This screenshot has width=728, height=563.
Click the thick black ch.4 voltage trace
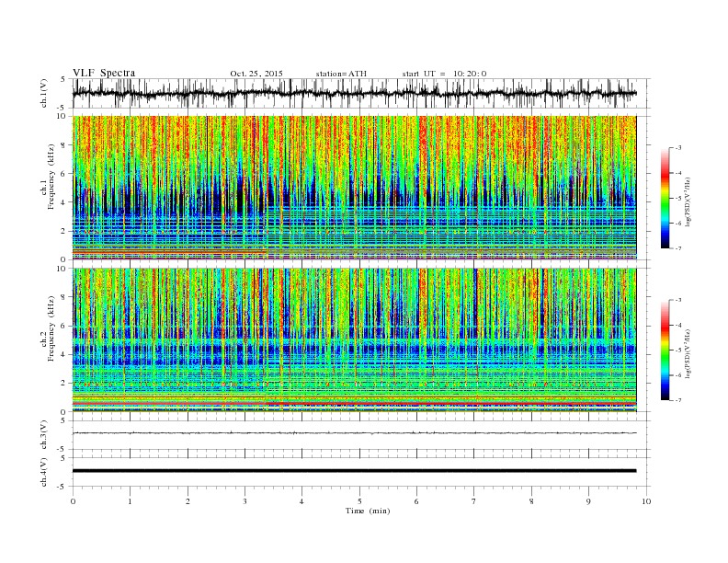tap(354, 471)
